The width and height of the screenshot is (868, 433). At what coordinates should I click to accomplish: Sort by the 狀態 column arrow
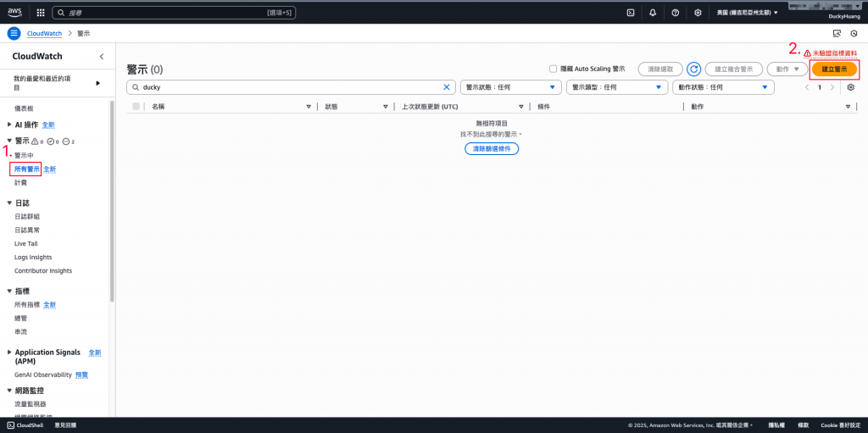click(386, 106)
